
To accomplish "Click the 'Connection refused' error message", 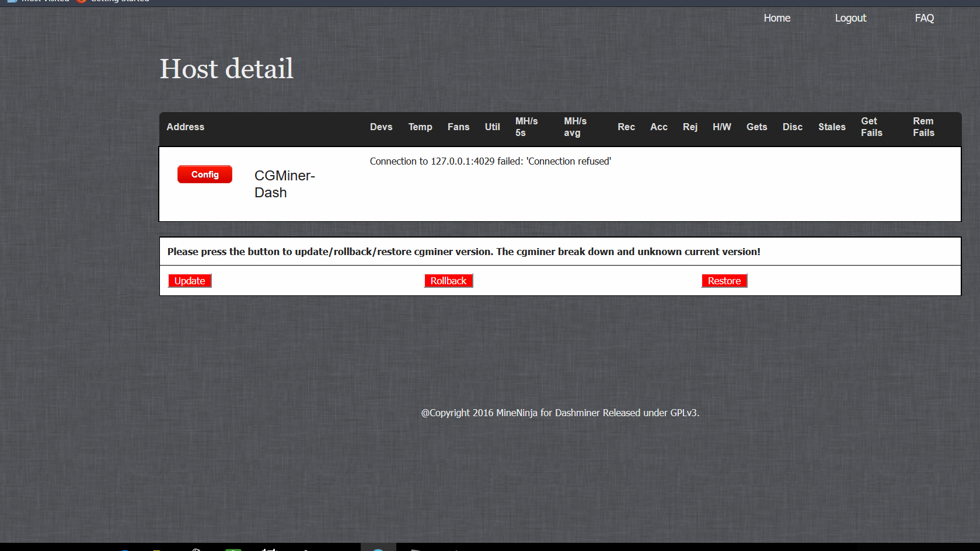I will click(x=490, y=161).
